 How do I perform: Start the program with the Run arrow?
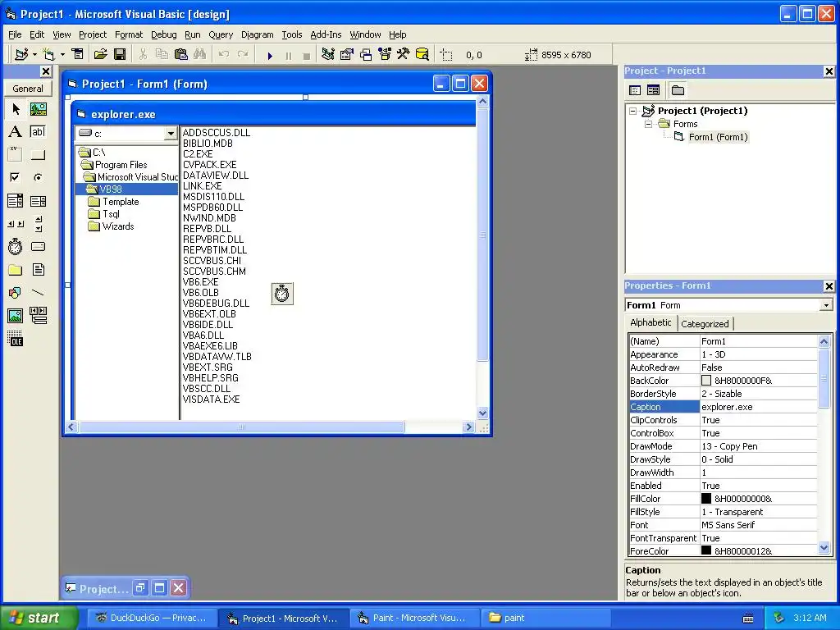(x=270, y=55)
